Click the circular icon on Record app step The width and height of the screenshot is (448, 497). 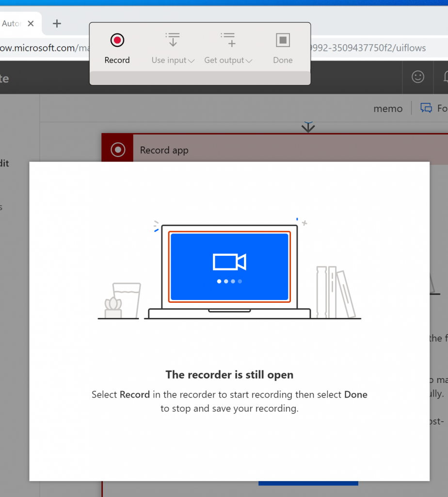click(x=117, y=150)
